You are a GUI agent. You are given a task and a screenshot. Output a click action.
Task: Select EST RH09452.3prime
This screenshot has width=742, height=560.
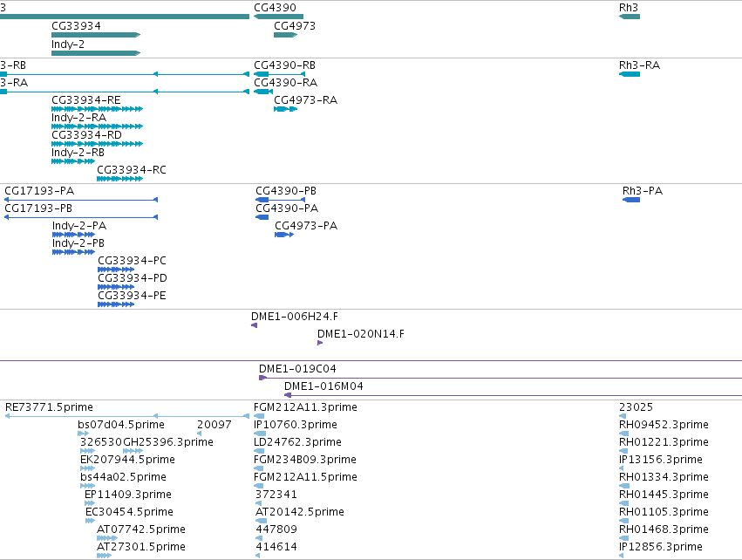(623, 434)
